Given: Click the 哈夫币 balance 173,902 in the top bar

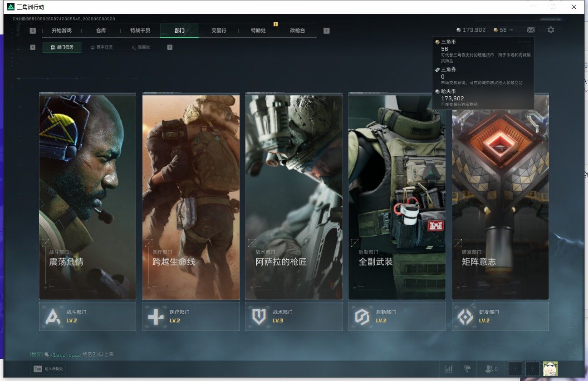Looking at the screenshot, I should click(471, 30).
